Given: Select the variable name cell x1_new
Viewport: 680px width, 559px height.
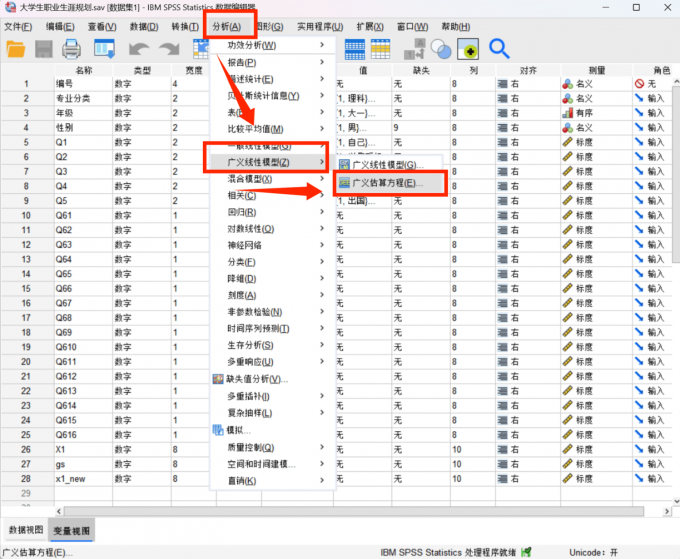Looking at the screenshot, I should tap(83, 479).
